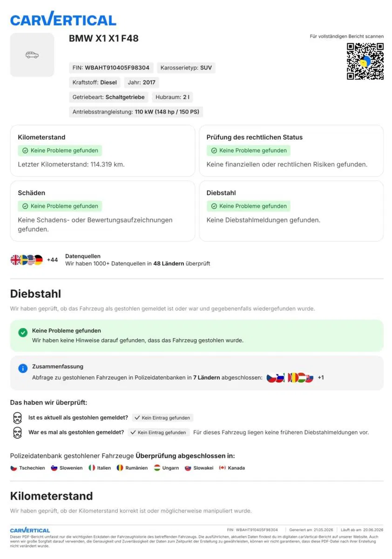Click the Prüfung des rechtlichen Status card
392x559 pixels.
[x=291, y=150]
